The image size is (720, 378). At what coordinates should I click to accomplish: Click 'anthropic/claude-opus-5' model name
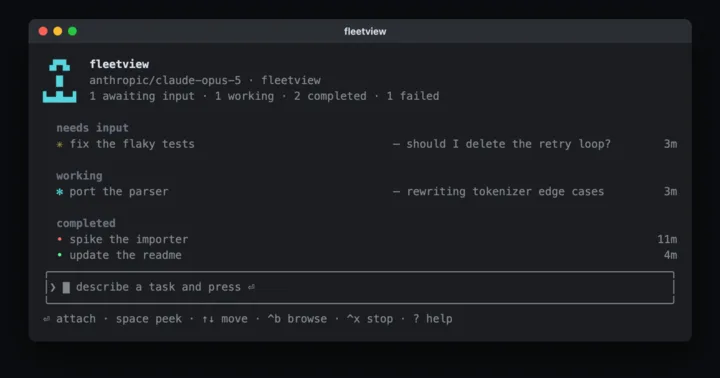(165, 80)
